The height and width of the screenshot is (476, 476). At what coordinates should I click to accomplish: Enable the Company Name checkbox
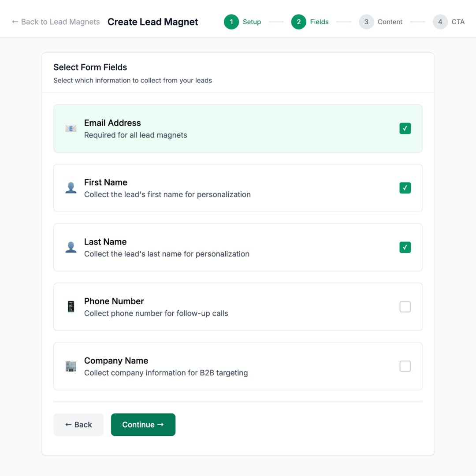405,366
